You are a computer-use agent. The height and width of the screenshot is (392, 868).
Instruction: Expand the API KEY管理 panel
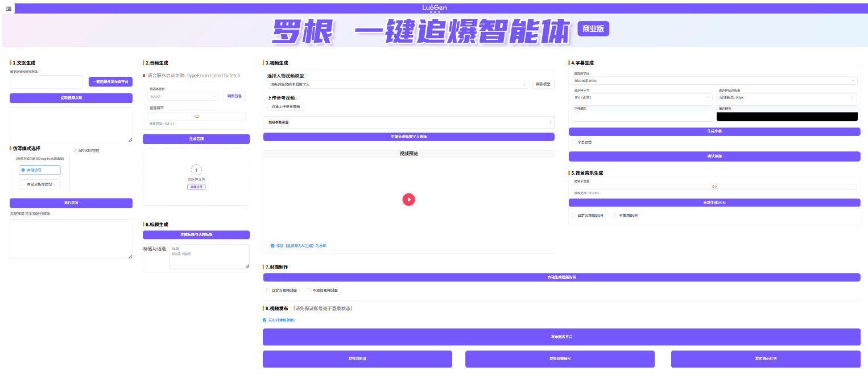coord(90,150)
